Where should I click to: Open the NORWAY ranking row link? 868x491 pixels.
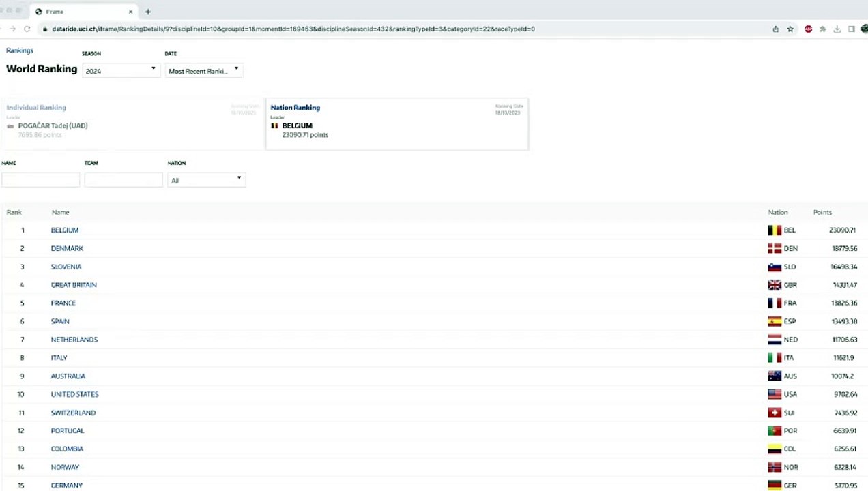(x=65, y=467)
